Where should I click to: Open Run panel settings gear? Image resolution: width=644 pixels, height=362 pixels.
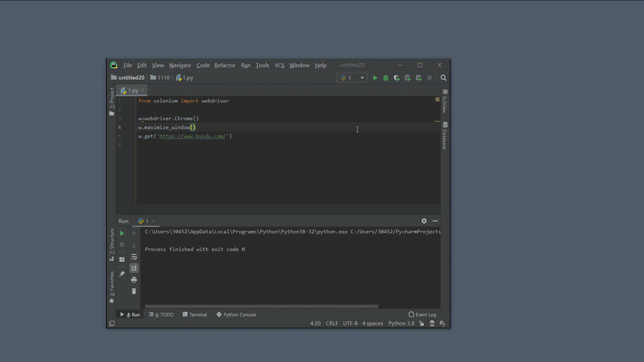424,221
